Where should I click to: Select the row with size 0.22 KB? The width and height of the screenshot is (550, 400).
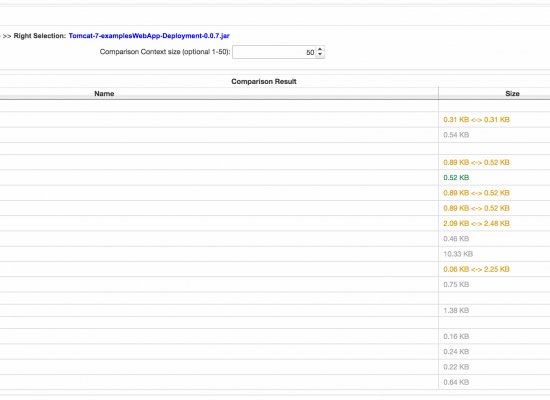point(275,367)
